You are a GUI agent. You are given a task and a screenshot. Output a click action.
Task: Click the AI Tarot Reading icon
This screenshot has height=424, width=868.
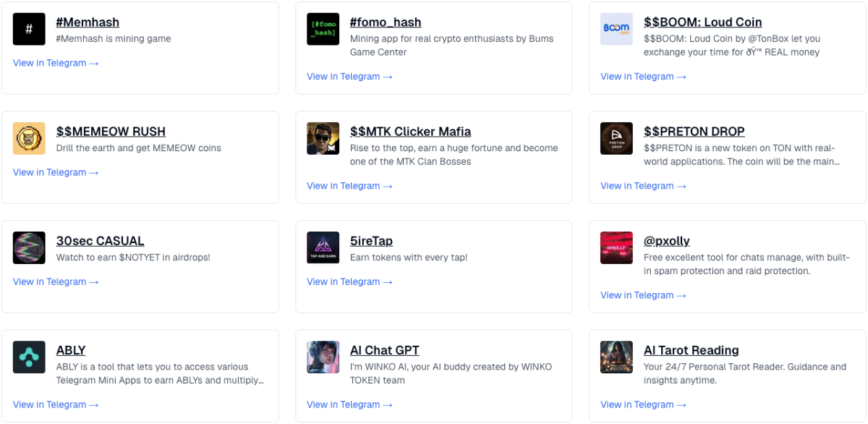616,357
